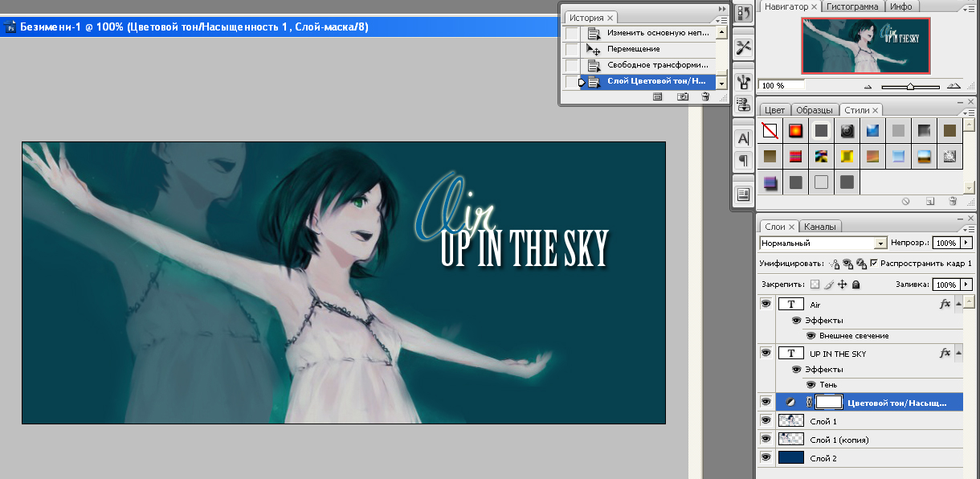
Task: Select the Слой 1 (копия) layer
Action: pyautogui.click(x=839, y=440)
